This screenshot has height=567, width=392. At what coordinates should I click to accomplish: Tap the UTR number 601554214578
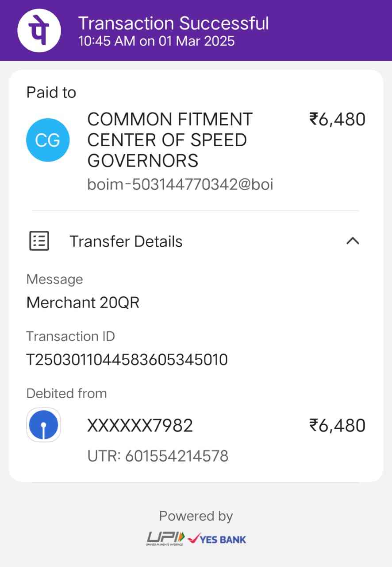[x=177, y=455]
